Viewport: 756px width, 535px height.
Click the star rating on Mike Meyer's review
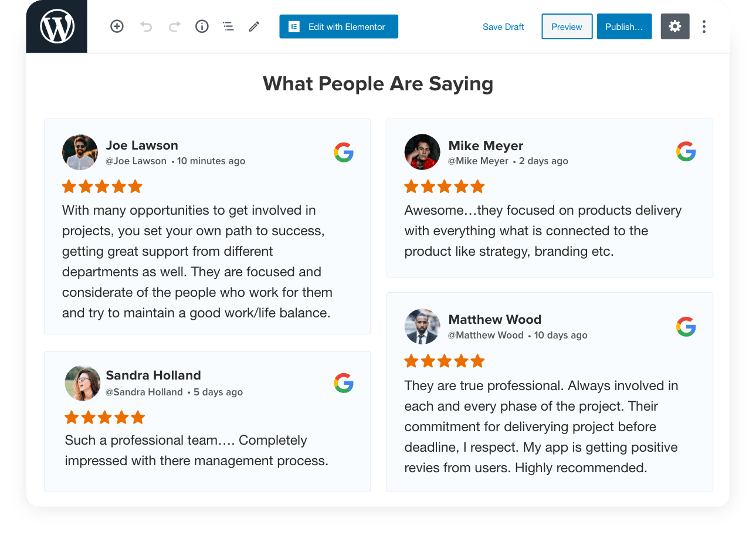[444, 186]
